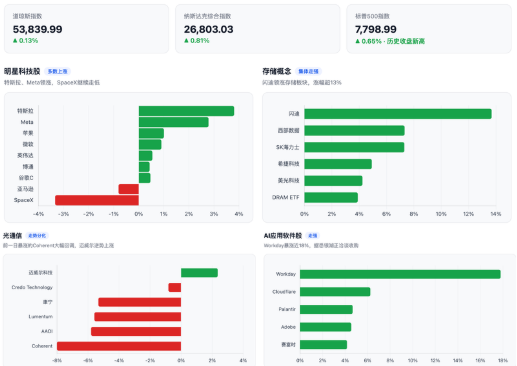This screenshot has width=517, height=366.
Task: Click the green Cloudflare bar
Action: point(335,292)
